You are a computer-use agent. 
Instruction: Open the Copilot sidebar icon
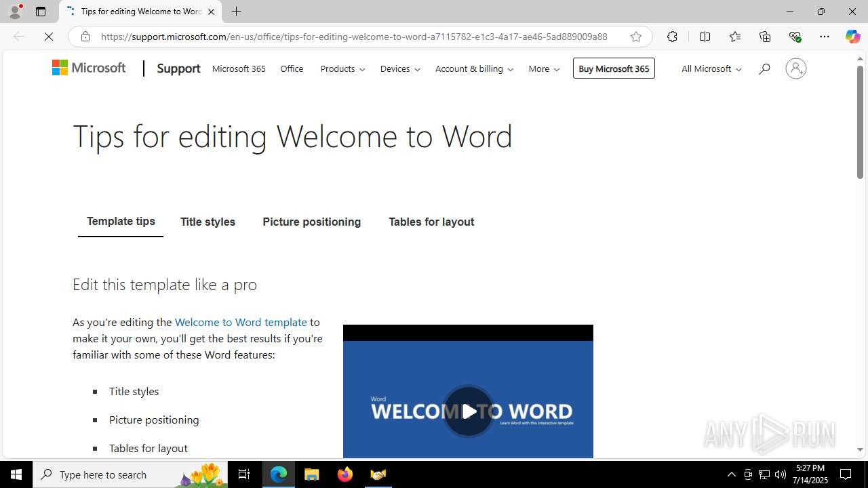click(x=852, y=37)
